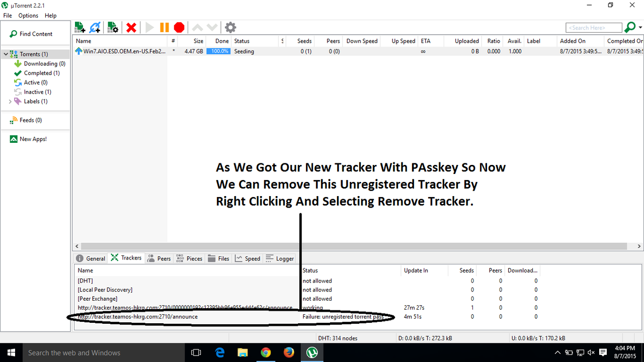Select Find Content in the sidebar
The image size is (644, 362).
[31, 34]
